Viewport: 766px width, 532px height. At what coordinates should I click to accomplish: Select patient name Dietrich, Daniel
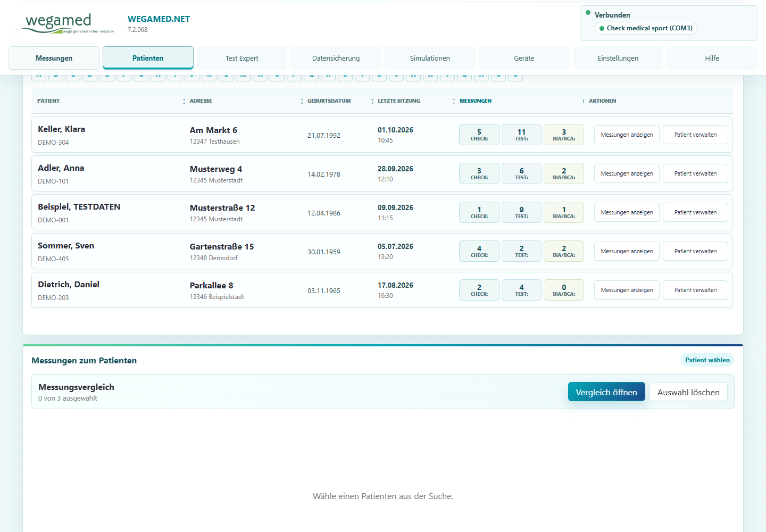[x=69, y=285]
